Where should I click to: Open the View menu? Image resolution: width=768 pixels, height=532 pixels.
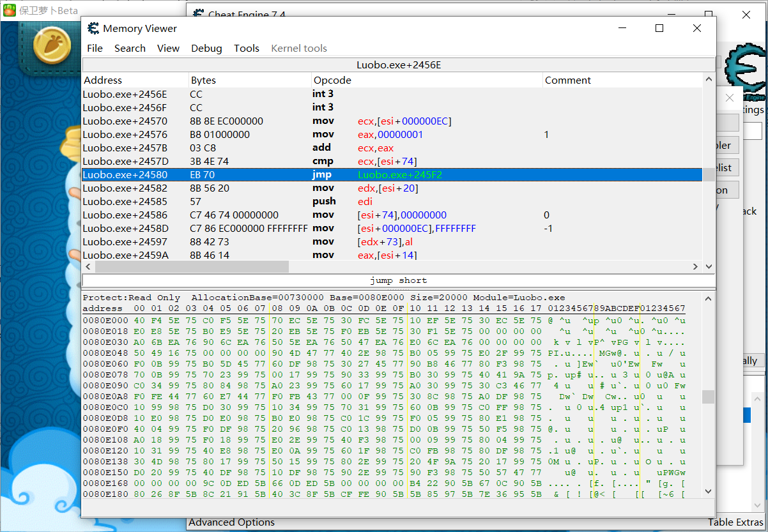168,49
